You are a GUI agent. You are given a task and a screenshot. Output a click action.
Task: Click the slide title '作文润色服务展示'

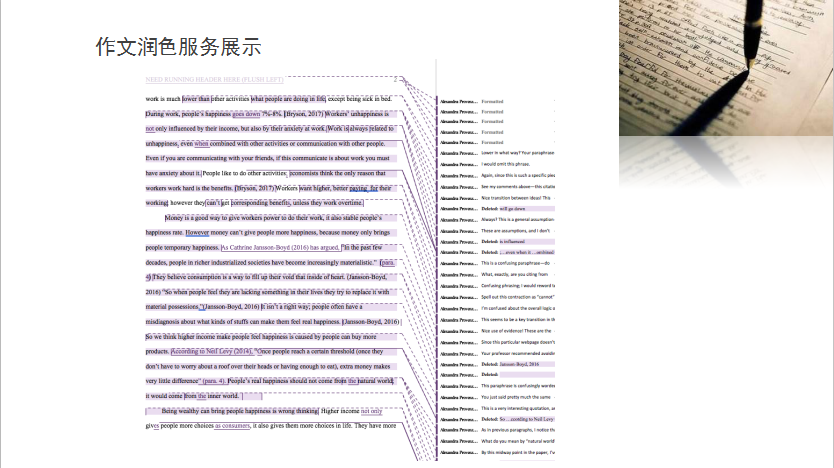(x=178, y=46)
